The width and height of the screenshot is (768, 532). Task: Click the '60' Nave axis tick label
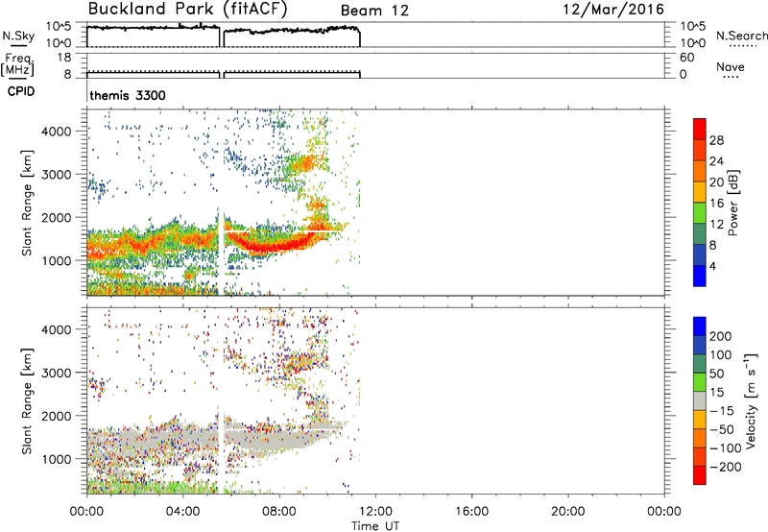pos(686,58)
